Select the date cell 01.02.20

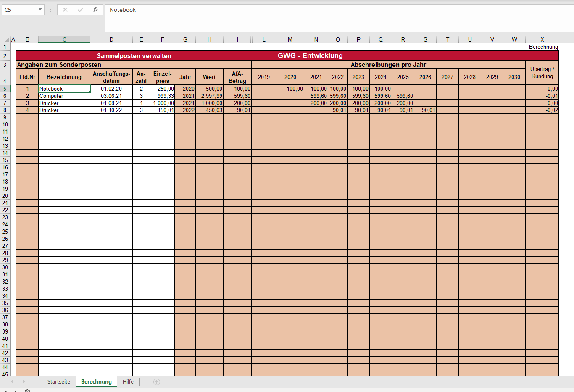point(111,89)
